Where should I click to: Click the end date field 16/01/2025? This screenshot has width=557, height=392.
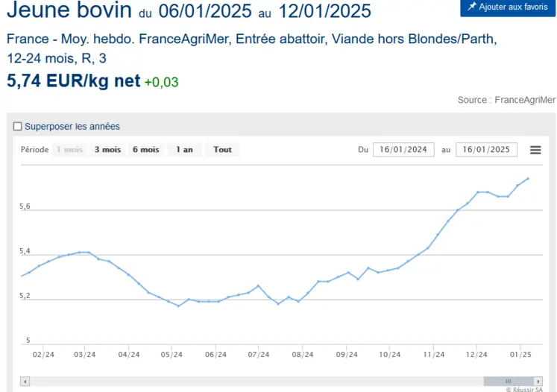(x=486, y=150)
